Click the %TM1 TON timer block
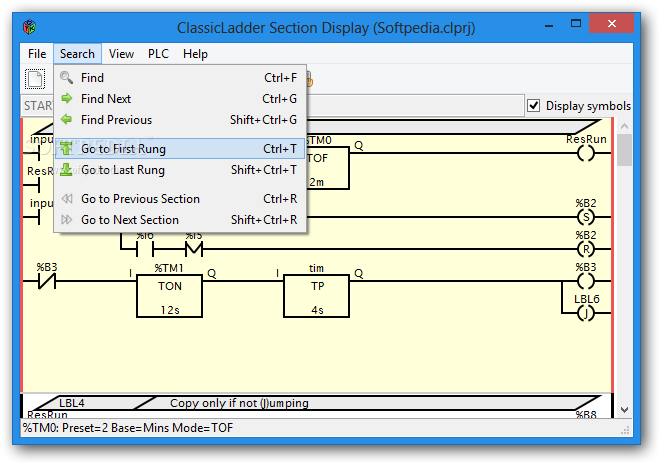The height and width of the screenshot is (465, 661). (169, 296)
